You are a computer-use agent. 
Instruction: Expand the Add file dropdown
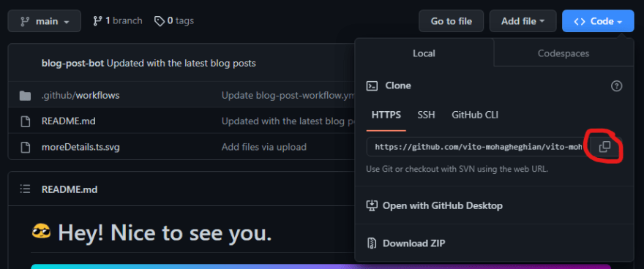(523, 21)
